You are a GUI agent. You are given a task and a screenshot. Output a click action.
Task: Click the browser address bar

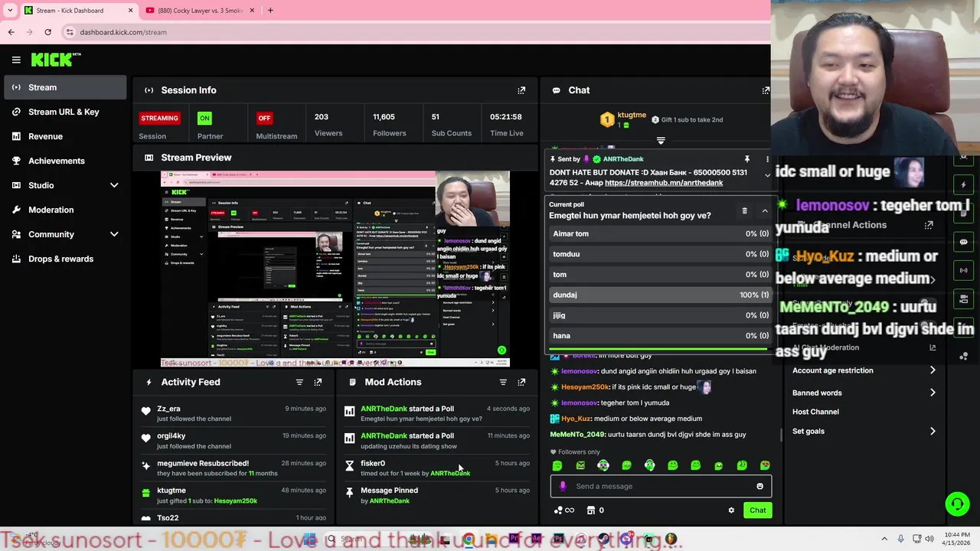pyautogui.click(x=413, y=32)
